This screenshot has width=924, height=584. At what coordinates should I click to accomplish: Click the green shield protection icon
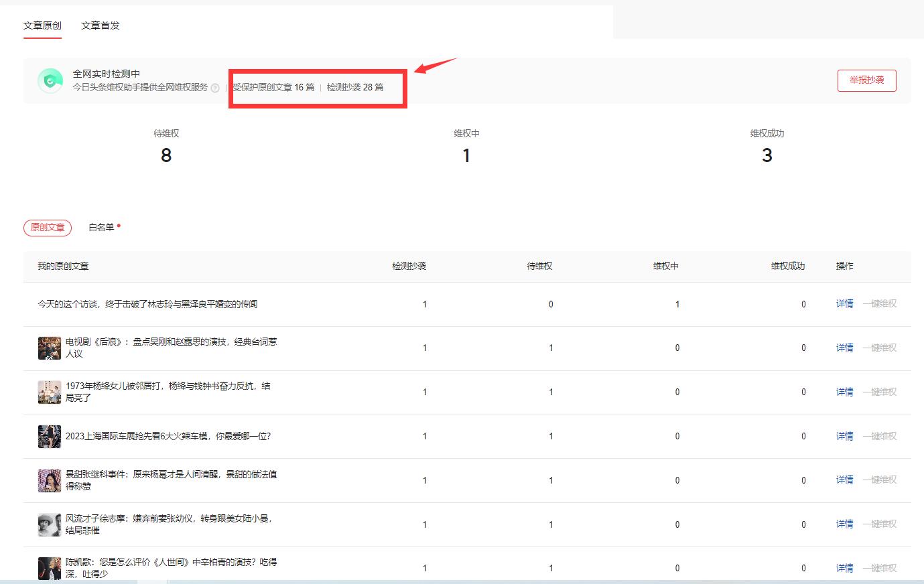coord(50,81)
